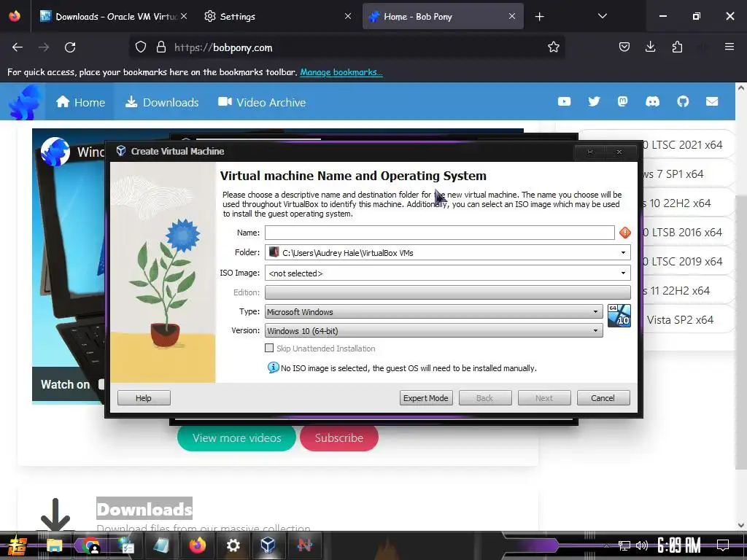Click the bobpony.com address bar

(347, 47)
